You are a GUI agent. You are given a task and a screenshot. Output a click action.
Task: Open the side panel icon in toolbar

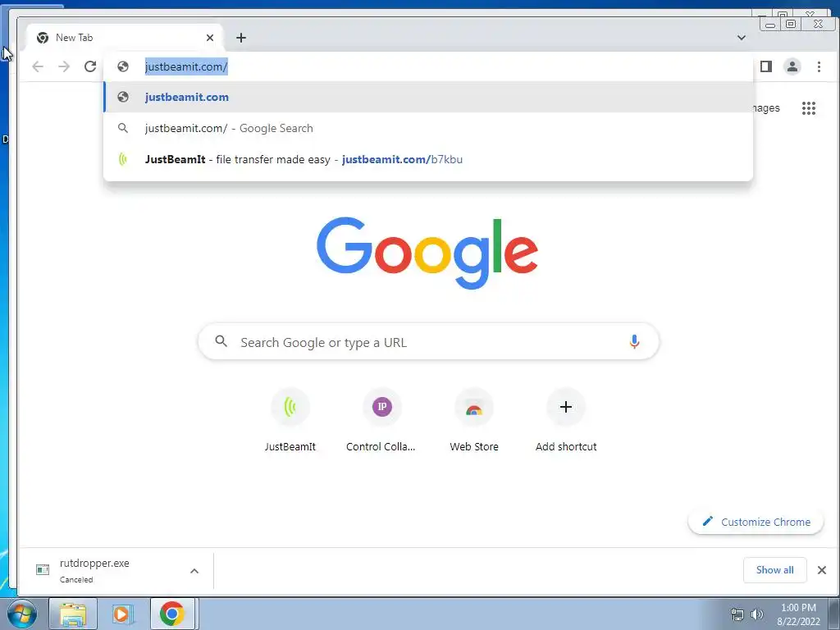765,66
